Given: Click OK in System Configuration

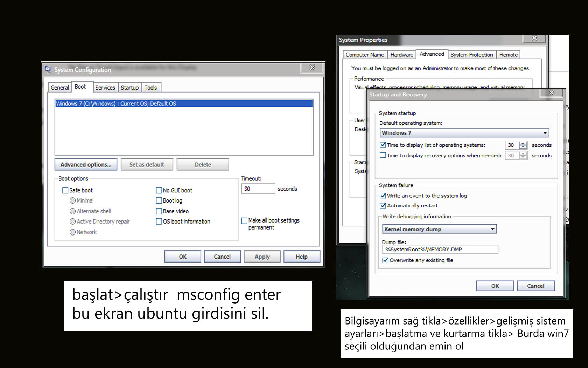Looking at the screenshot, I should (x=183, y=257).
